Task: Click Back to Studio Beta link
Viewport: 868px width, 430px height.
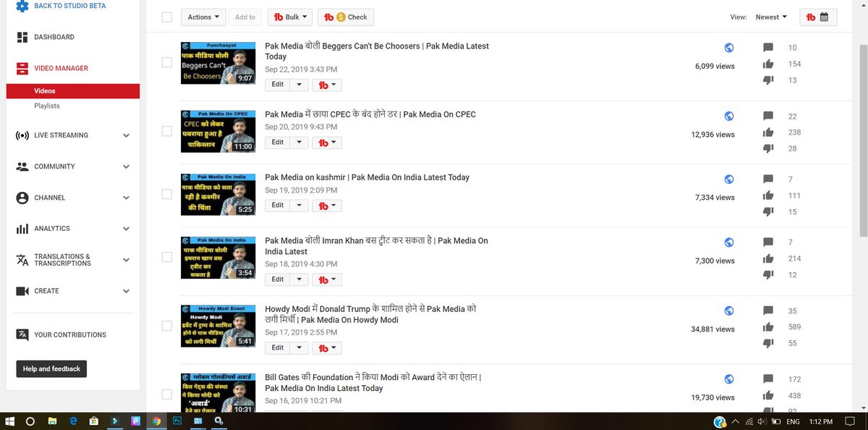Action: click(x=69, y=6)
